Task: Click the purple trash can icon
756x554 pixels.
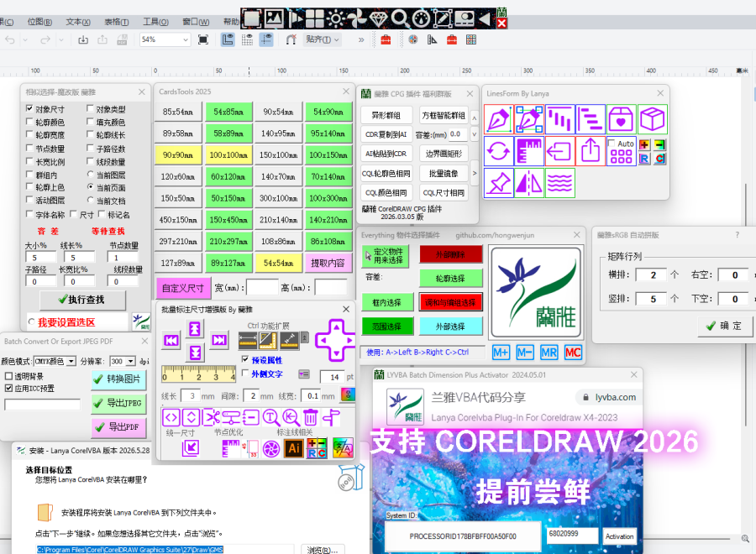Action: click(x=310, y=417)
